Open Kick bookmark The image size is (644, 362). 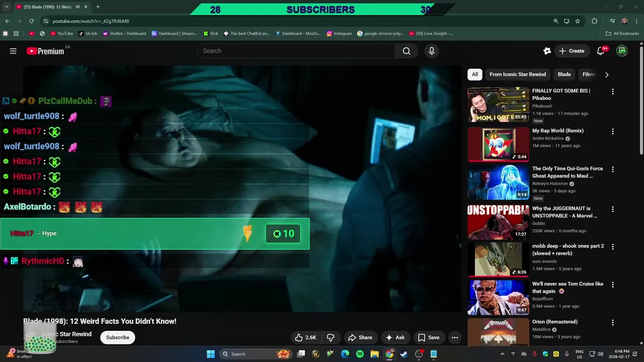pyautogui.click(x=211, y=34)
